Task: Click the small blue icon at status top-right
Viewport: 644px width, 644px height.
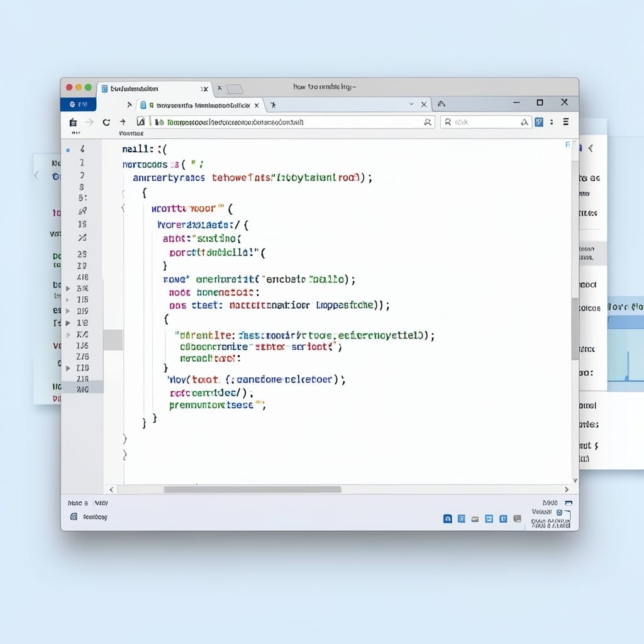Action: pos(569,502)
